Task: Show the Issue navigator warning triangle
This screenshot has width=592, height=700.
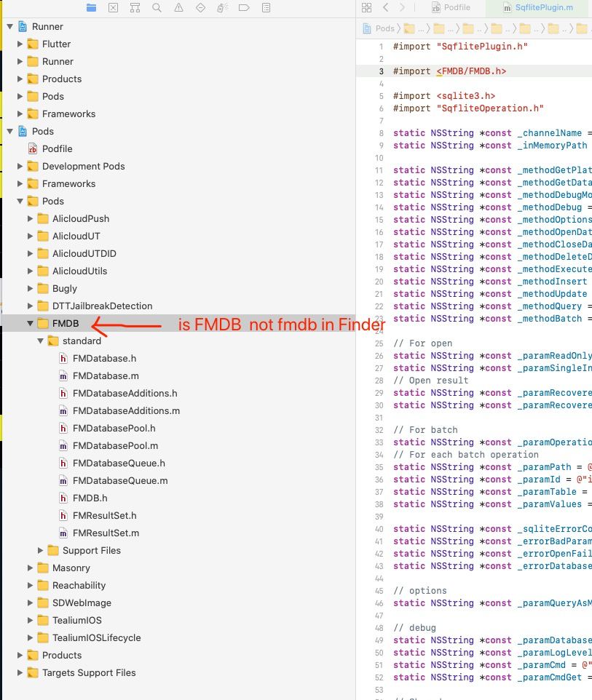Action: (180, 7)
